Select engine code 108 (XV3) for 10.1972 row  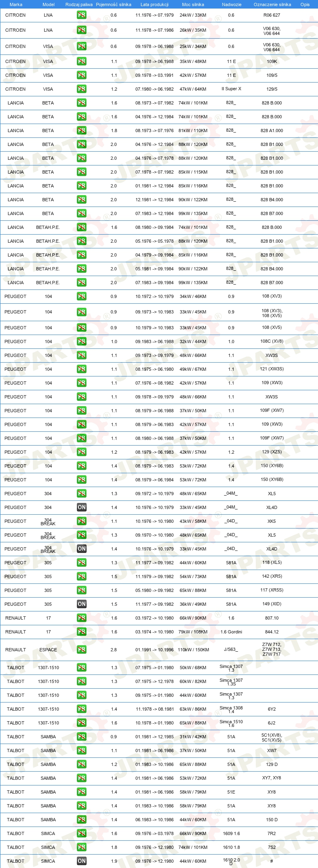tap(272, 296)
